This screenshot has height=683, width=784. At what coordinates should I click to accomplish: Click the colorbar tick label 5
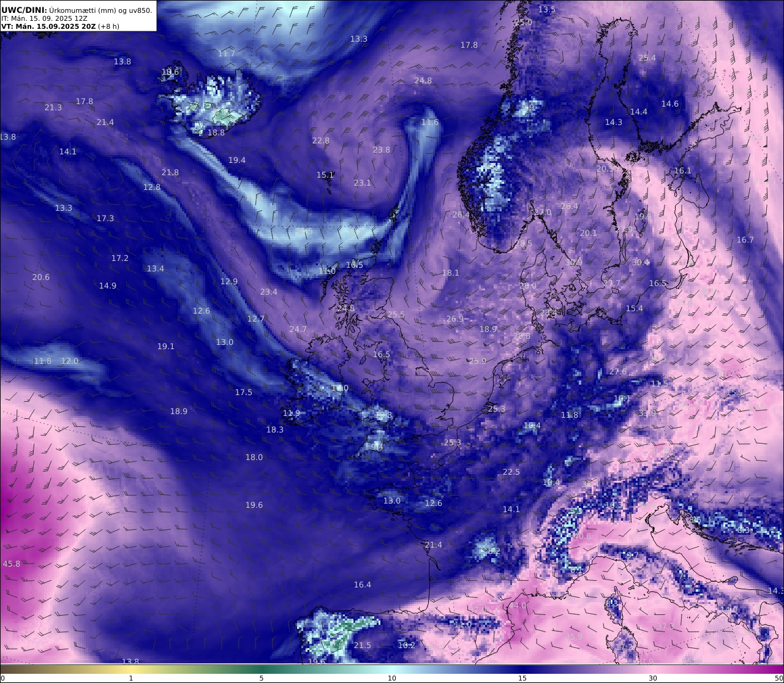[262, 678]
